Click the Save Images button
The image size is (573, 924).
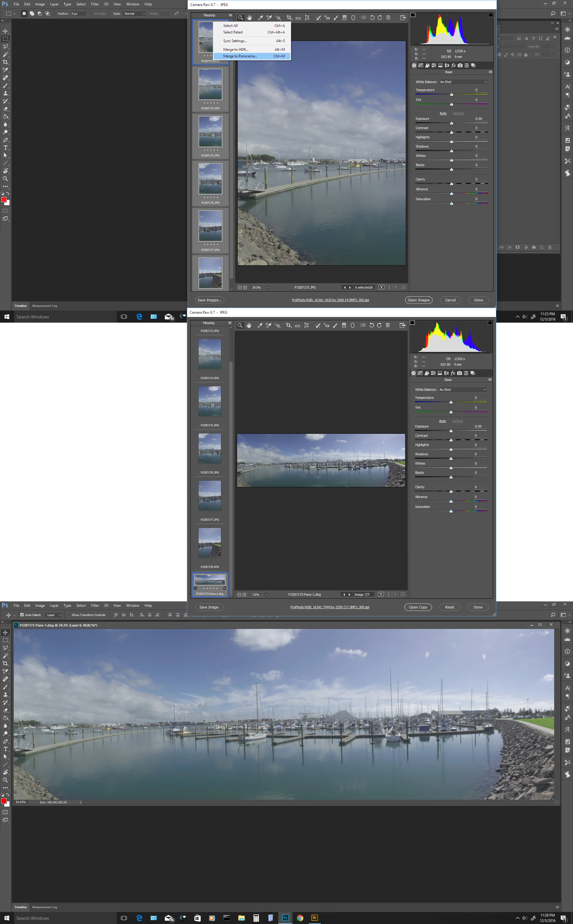[x=210, y=300]
